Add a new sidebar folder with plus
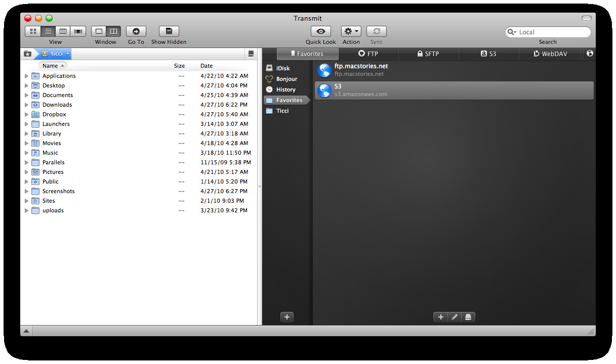The height and width of the screenshot is (364, 616). pyautogui.click(x=287, y=317)
